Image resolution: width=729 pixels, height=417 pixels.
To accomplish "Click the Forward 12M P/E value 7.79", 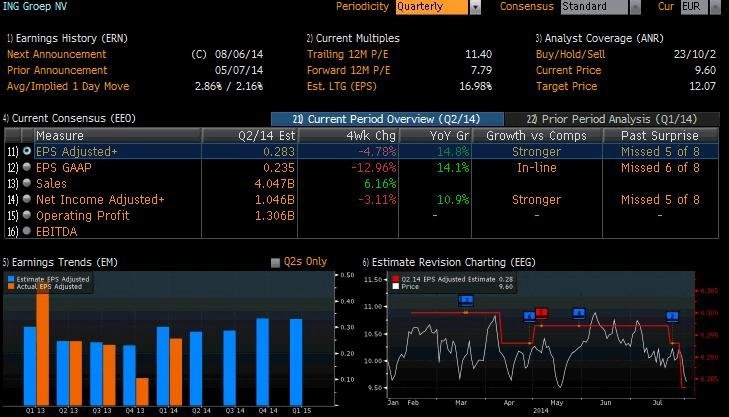I will 481,70.
